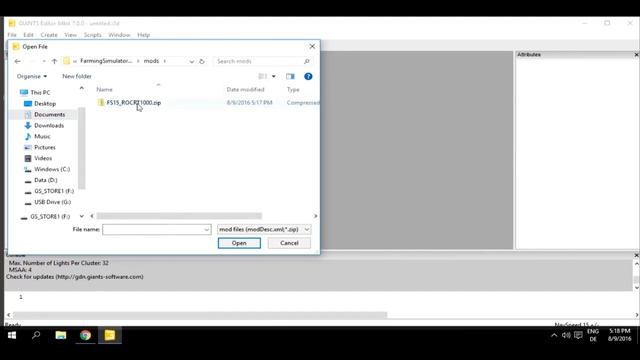Click the FarmingSimulator breadcrumb segment

106,61
